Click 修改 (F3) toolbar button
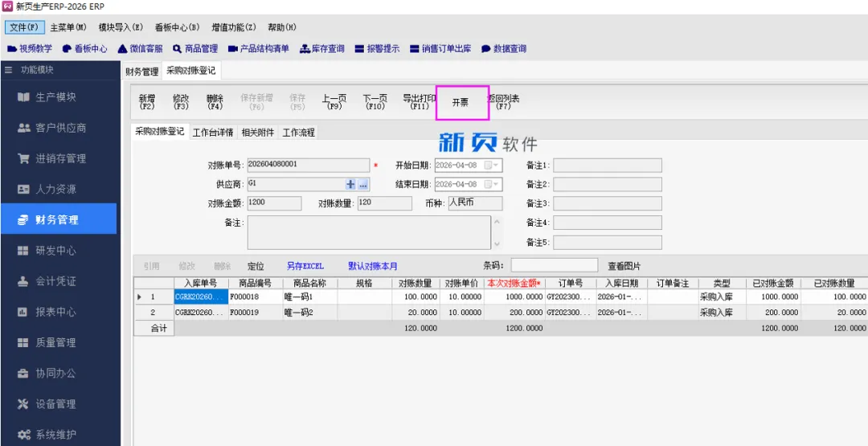Screen dimensions: 868x446 [x=181, y=102]
